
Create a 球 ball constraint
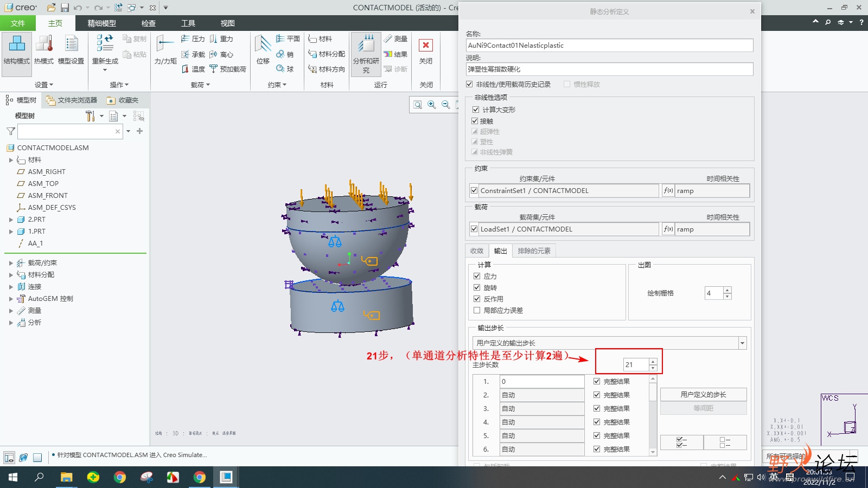pos(285,69)
